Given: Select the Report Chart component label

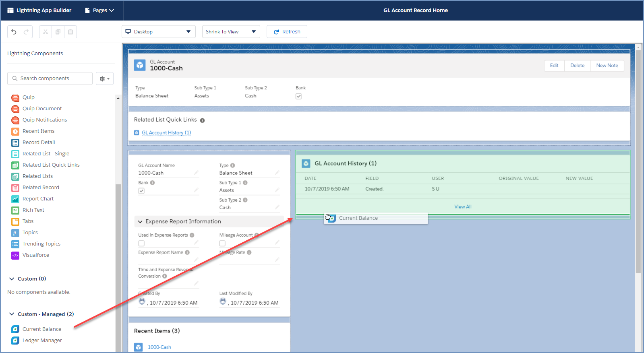Looking at the screenshot, I should click(38, 199).
